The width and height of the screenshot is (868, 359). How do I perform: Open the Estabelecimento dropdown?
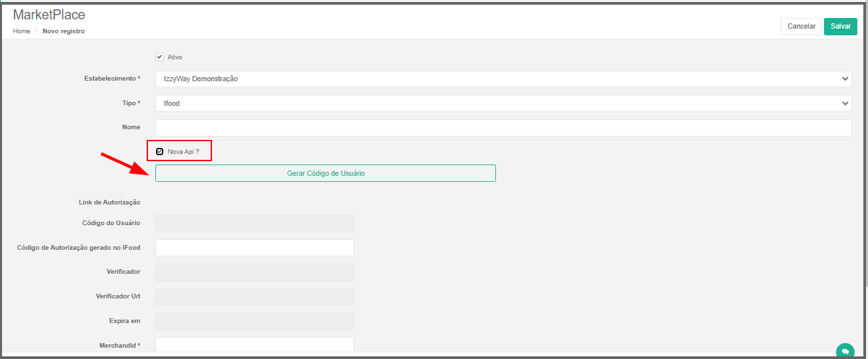pos(503,79)
